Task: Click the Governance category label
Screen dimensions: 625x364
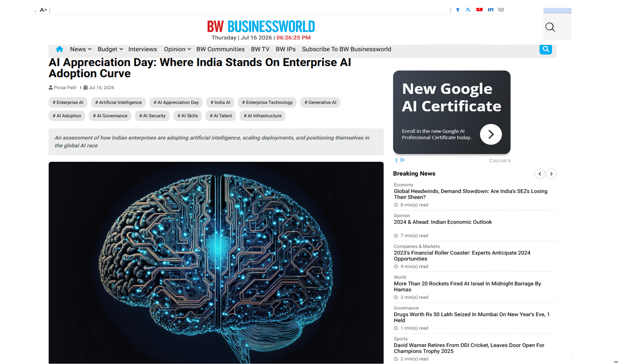Action: click(406, 308)
